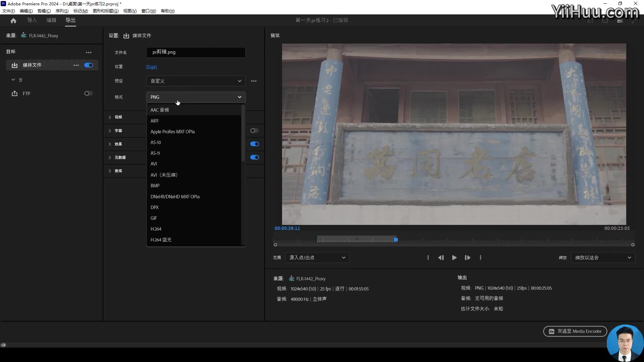Switch to the Edit (编辑) tab
Image resolution: width=644 pixels, height=362 pixels.
51,20
